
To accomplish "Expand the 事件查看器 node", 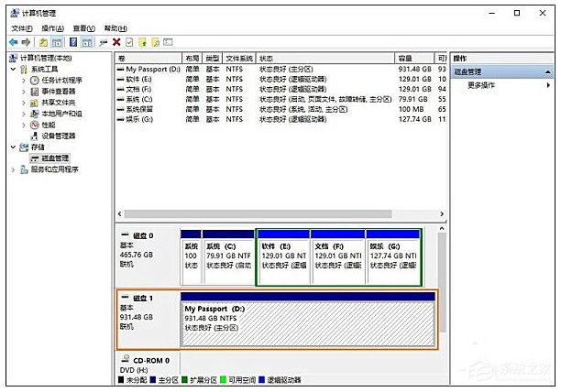I will pyautogui.click(x=24, y=92).
